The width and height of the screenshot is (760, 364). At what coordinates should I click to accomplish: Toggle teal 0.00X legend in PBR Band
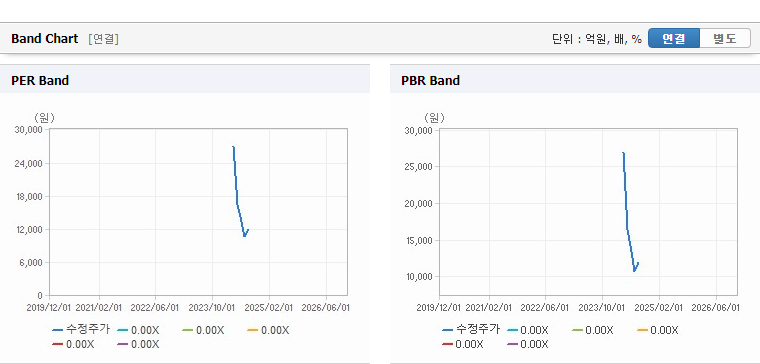[527, 330]
